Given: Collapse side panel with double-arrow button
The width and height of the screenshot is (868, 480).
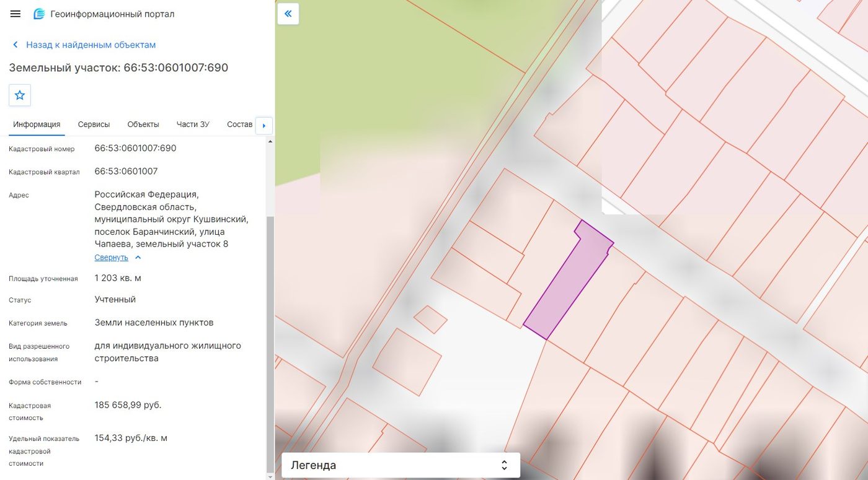Looking at the screenshot, I should click(x=288, y=14).
